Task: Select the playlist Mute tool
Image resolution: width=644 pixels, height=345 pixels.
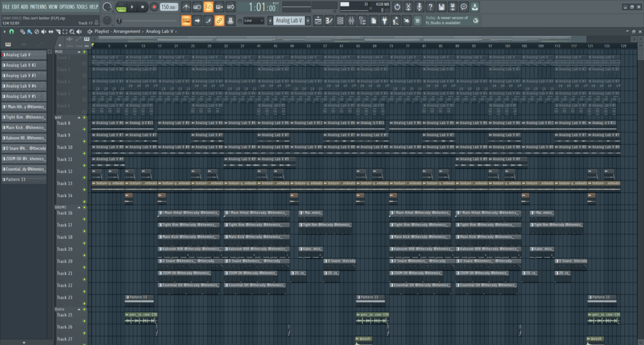Action: [44, 31]
